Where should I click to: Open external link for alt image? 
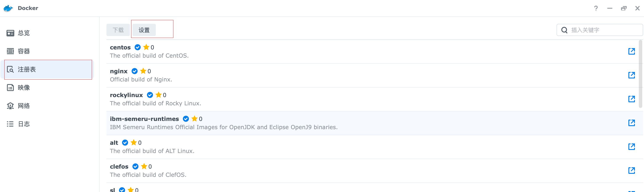tap(631, 147)
